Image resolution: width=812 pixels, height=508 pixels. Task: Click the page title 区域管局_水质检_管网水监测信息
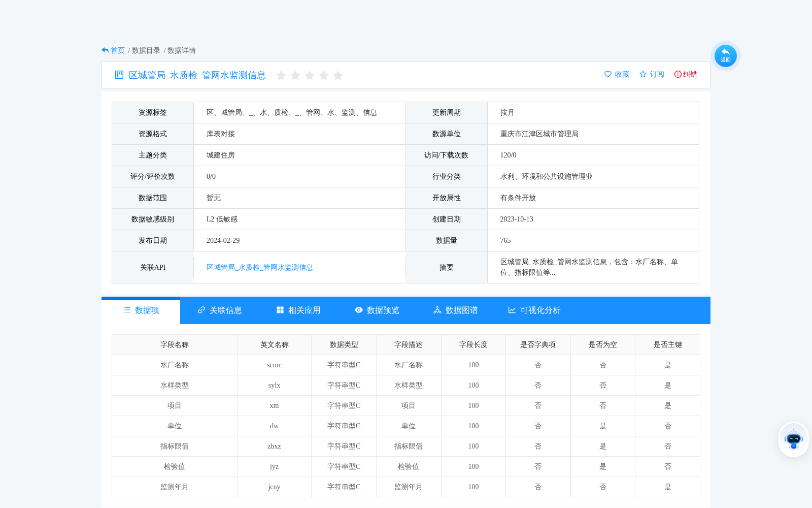[x=197, y=75]
